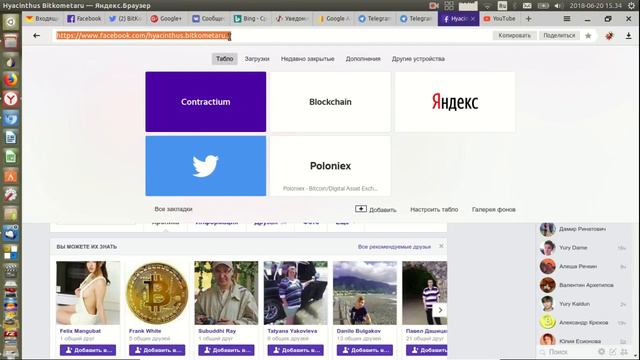The height and width of the screenshot is (360, 640).
Task: Add Tatyana Yakovleva as friend
Action: (x=296, y=350)
